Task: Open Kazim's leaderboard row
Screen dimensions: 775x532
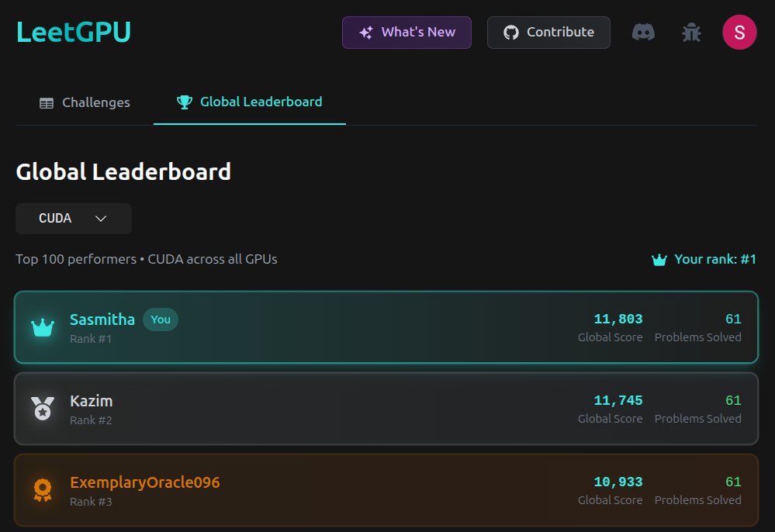Action: [x=386, y=409]
